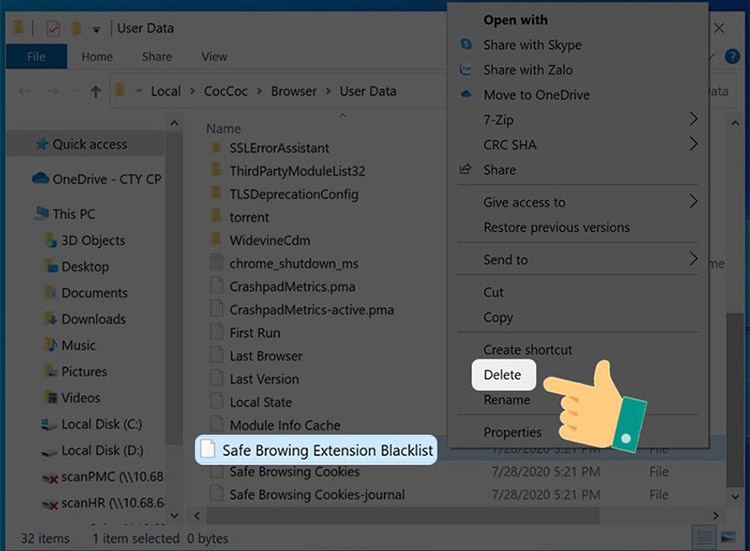This screenshot has height=551, width=750.
Task: Open the Share ribbon tab
Action: 157,56
